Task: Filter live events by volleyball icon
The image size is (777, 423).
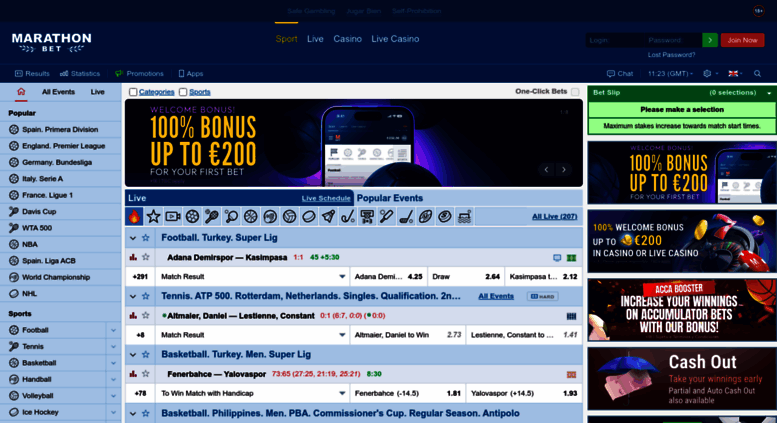Action: (289, 216)
